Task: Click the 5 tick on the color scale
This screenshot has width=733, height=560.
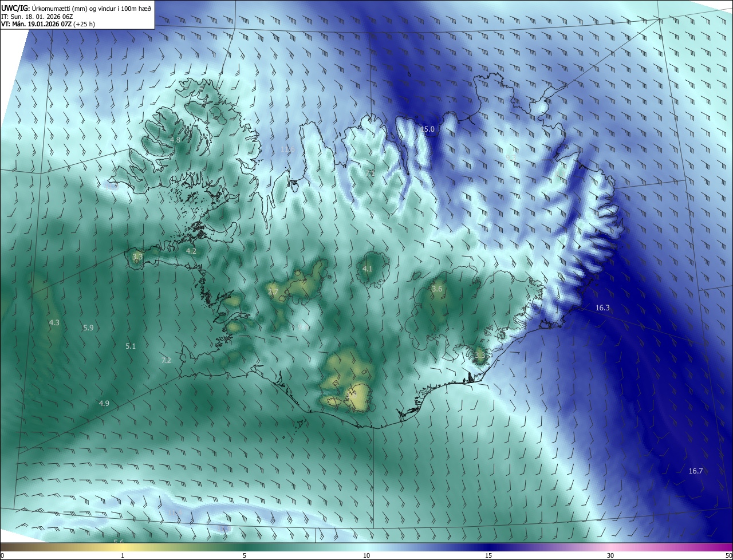Action: click(245, 556)
